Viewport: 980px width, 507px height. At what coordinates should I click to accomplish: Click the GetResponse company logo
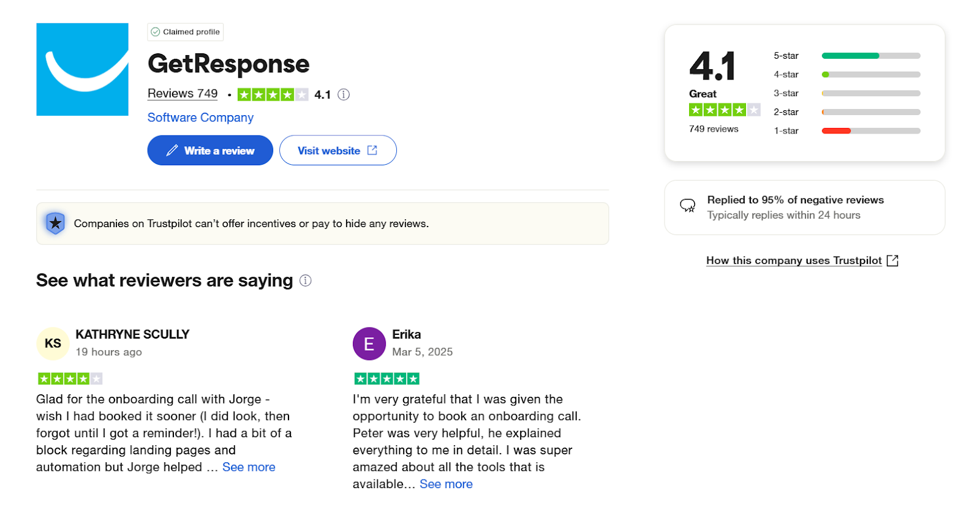(82, 69)
